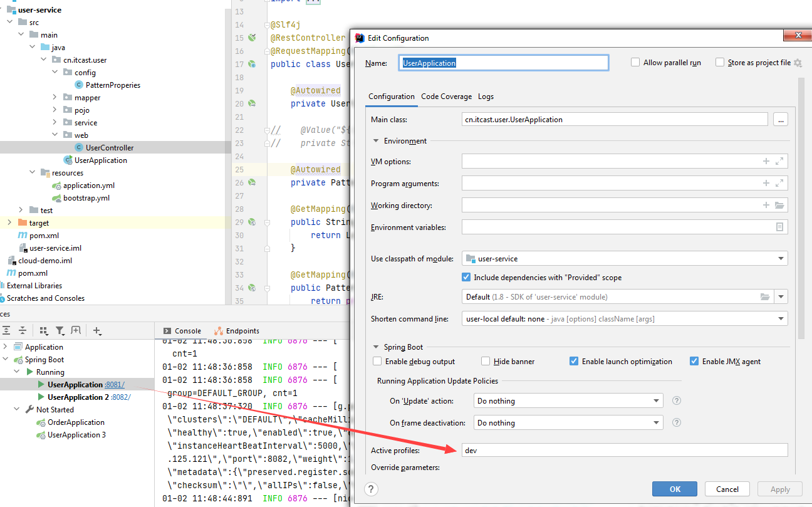Click the Main class input field
This screenshot has height=507, width=812.
615,119
